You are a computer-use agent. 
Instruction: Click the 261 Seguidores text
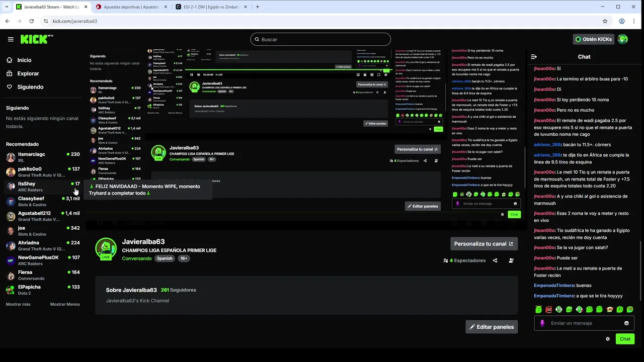178,290
